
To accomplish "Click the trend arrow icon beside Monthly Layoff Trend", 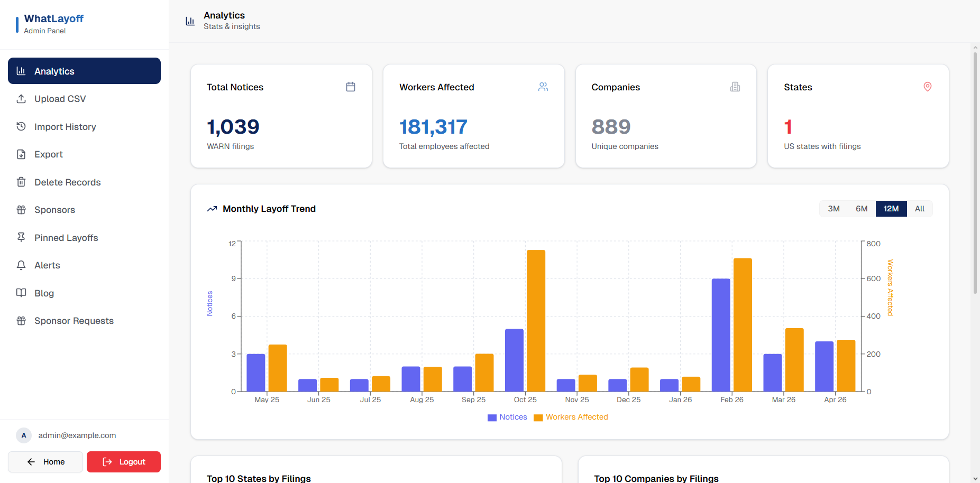I will point(212,209).
